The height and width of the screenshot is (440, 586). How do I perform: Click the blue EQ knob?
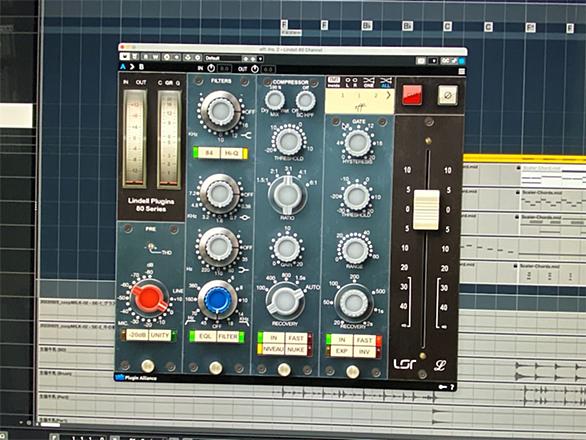(x=218, y=300)
